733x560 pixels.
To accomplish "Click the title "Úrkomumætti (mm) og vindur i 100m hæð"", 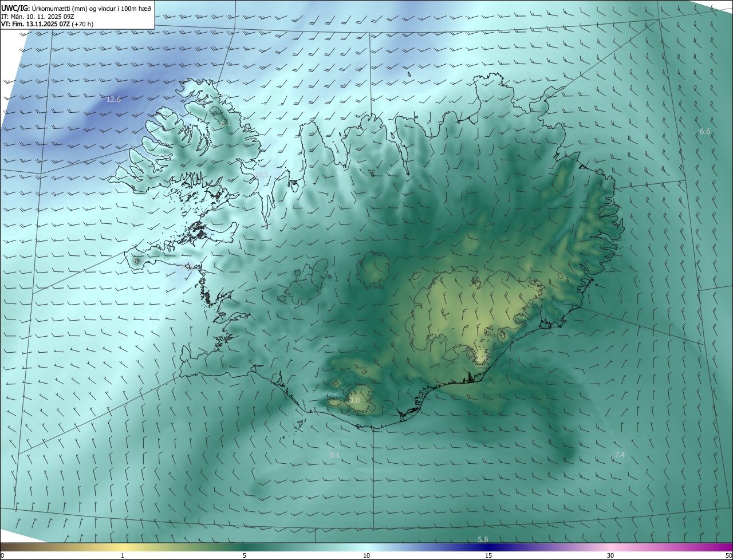I will (x=92, y=8).
